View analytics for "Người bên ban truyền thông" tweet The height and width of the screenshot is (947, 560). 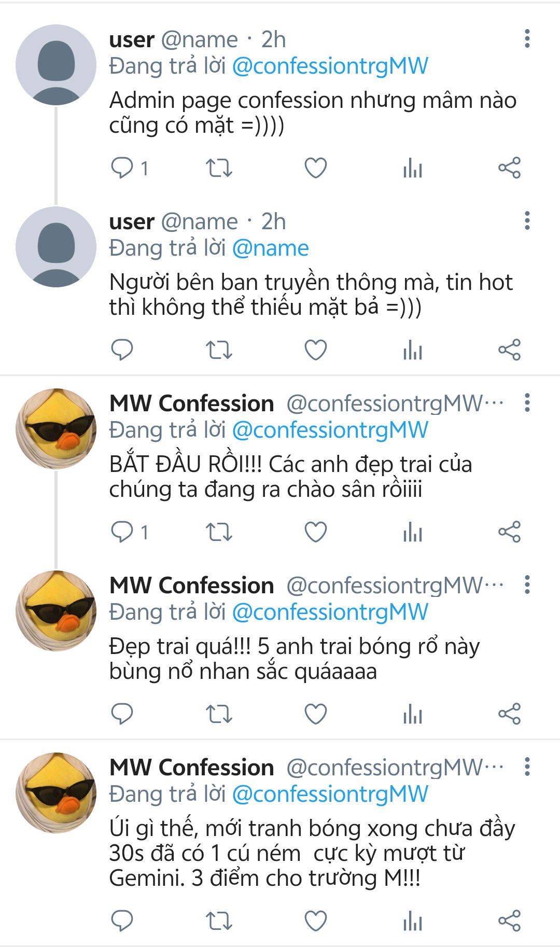[x=413, y=350]
